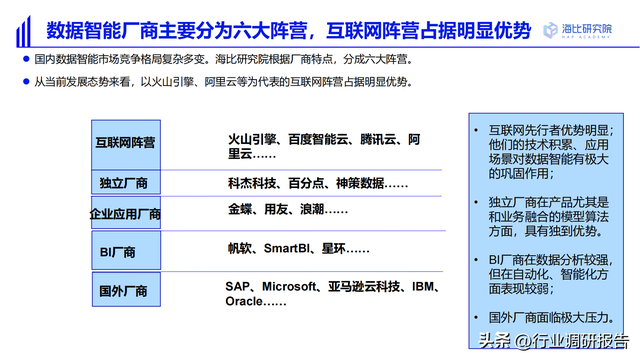Click the 海比研究院 cube logo icon

(550, 30)
